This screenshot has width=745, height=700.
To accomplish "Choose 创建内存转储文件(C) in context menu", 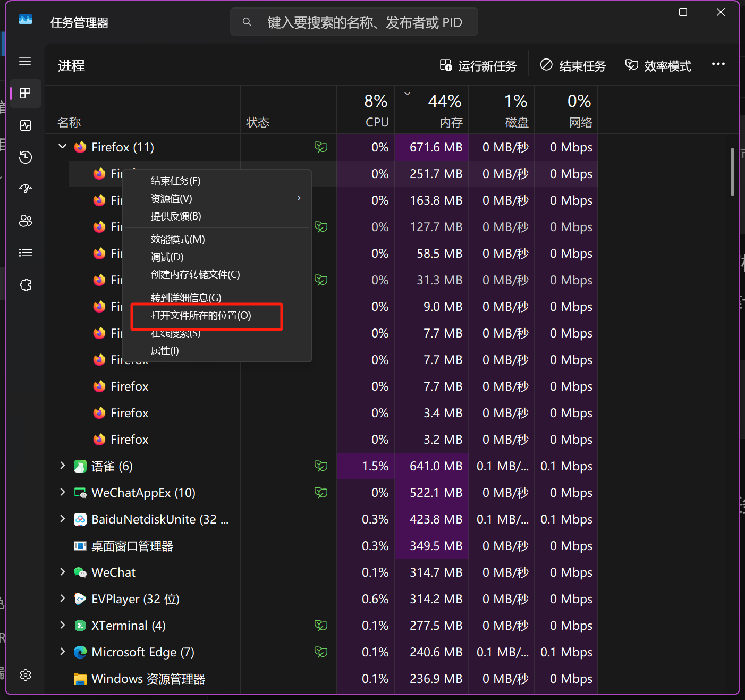I will click(x=217, y=275).
